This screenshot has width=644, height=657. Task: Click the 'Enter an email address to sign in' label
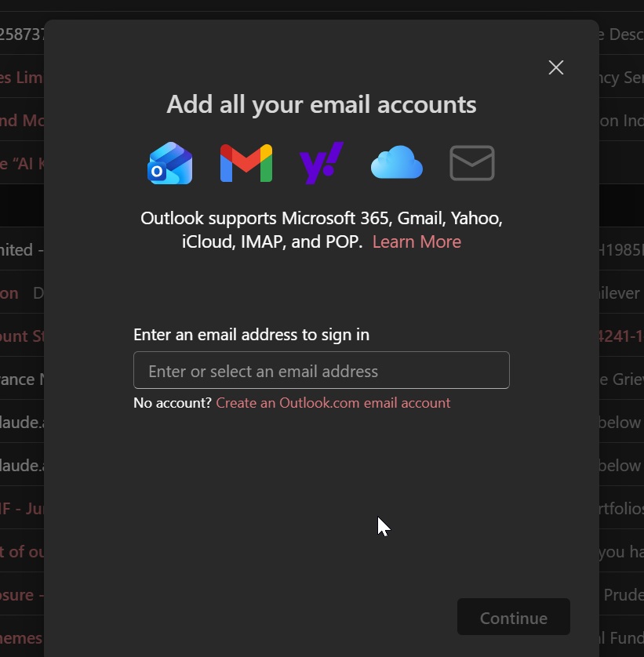tap(252, 335)
